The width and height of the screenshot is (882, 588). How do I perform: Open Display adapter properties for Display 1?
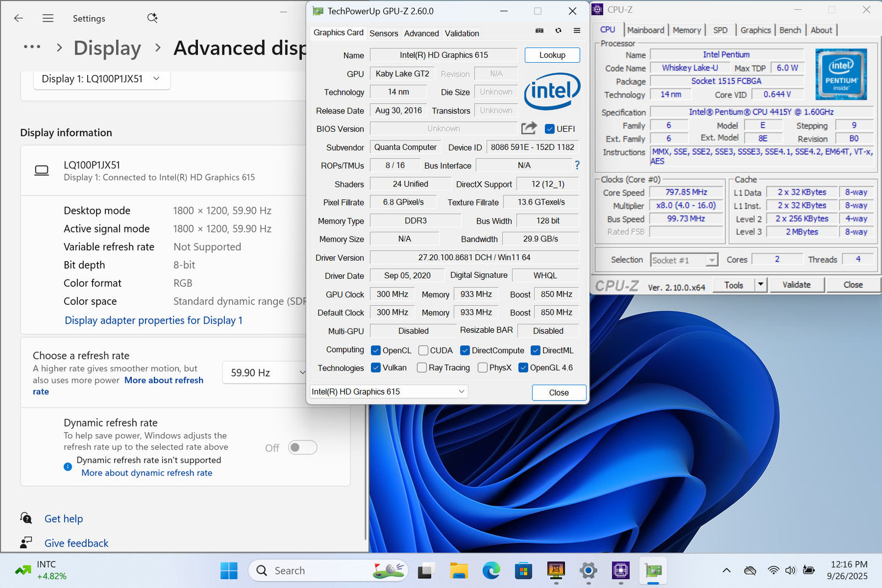153,320
